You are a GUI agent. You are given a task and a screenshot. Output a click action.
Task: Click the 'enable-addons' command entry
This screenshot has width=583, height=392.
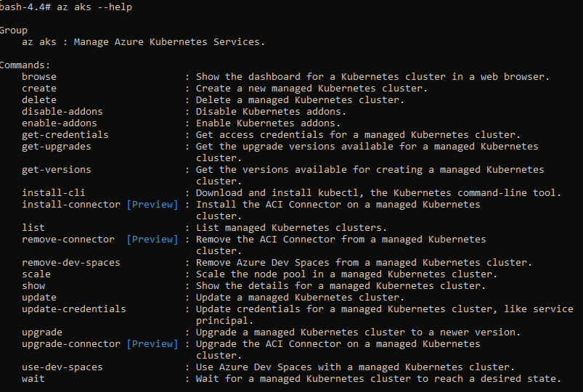(60, 123)
